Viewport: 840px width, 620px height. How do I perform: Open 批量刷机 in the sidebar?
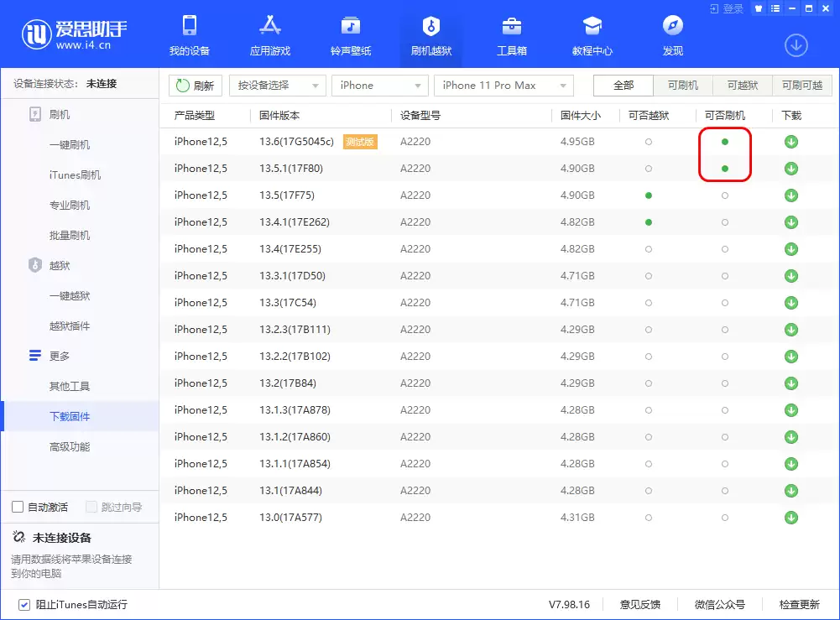tap(70, 236)
